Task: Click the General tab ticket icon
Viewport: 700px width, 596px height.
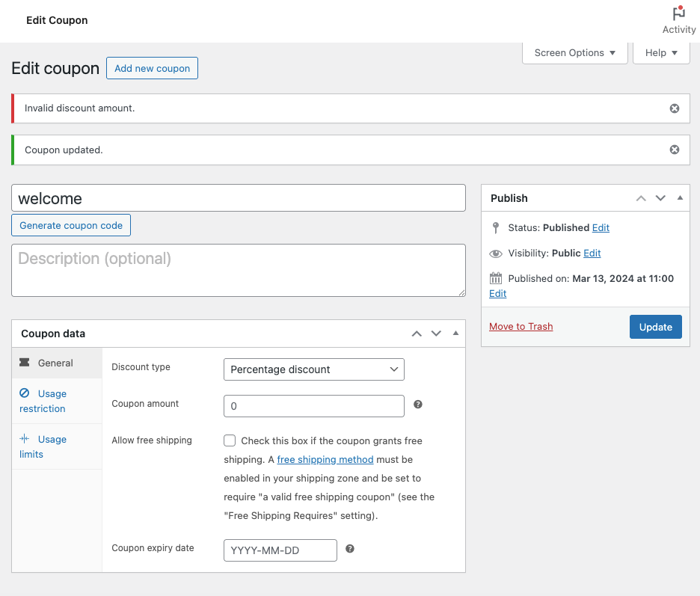Action: tap(25, 363)
